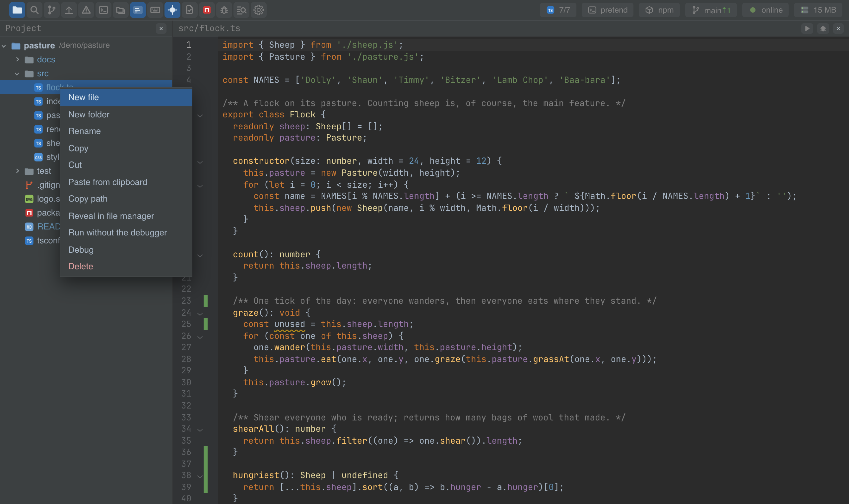Click the document checkmark toolbar icon
The image size is (849, 504).
click(x=189, y=10)
